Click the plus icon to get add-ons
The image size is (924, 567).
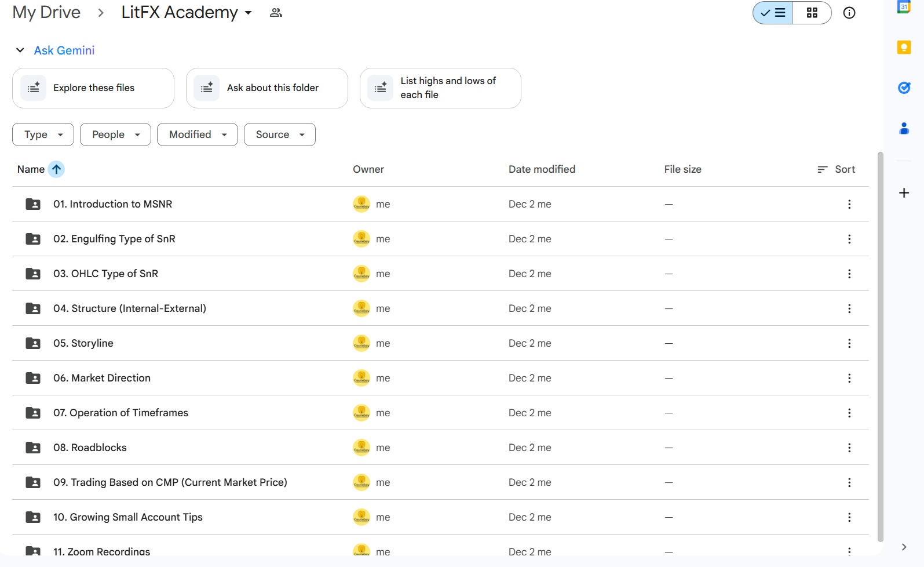pyautogui.click(x=904, y=193)
